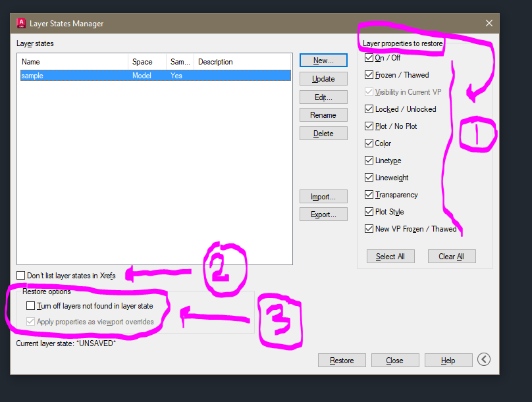Rename the selected layer state

(x=323, y=114)
